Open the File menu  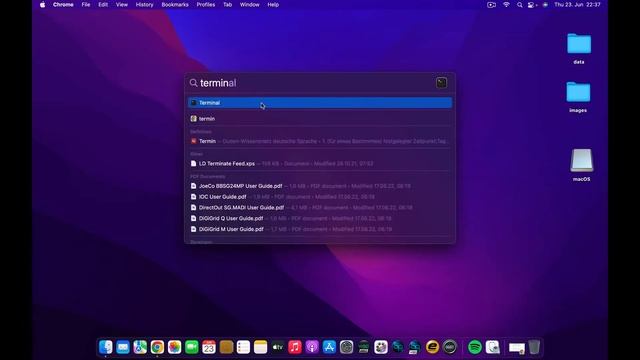pos(86,5)
